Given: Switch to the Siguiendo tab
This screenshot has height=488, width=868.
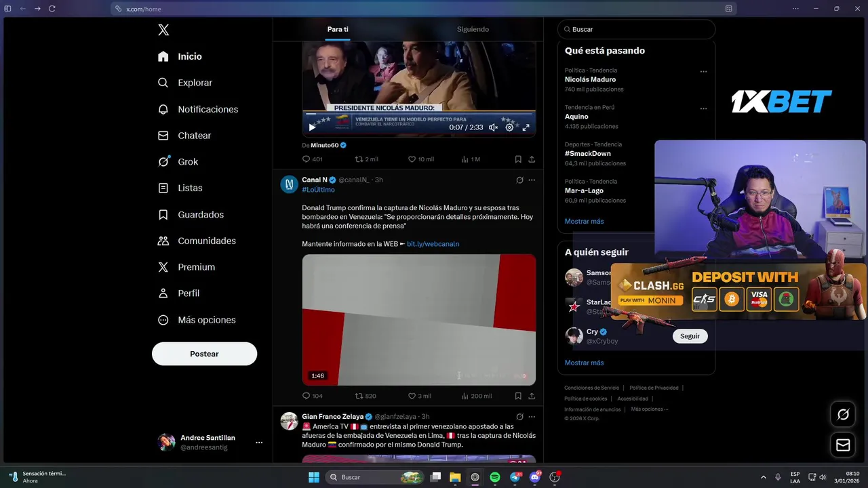Looking at the screenshot, I should coord(473,29).
